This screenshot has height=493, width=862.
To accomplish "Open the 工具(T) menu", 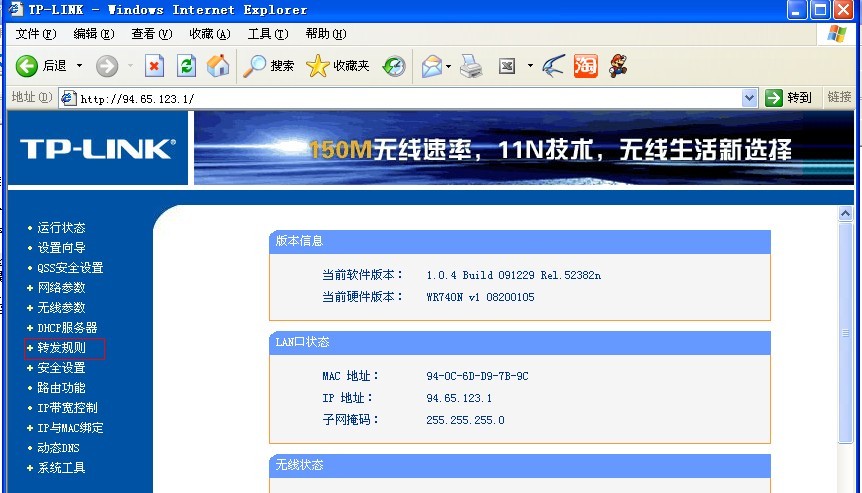I will [x=267, y=34].
